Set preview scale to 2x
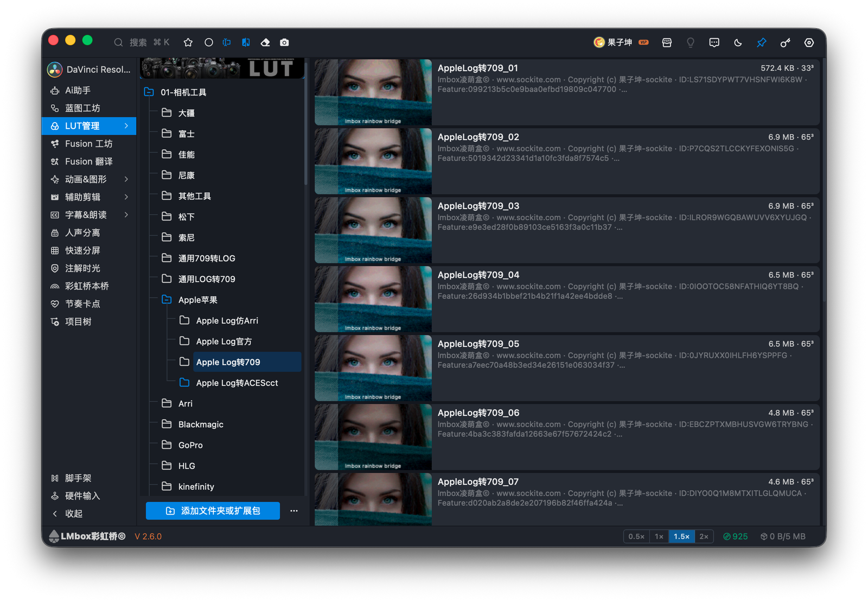 [704, 536]
